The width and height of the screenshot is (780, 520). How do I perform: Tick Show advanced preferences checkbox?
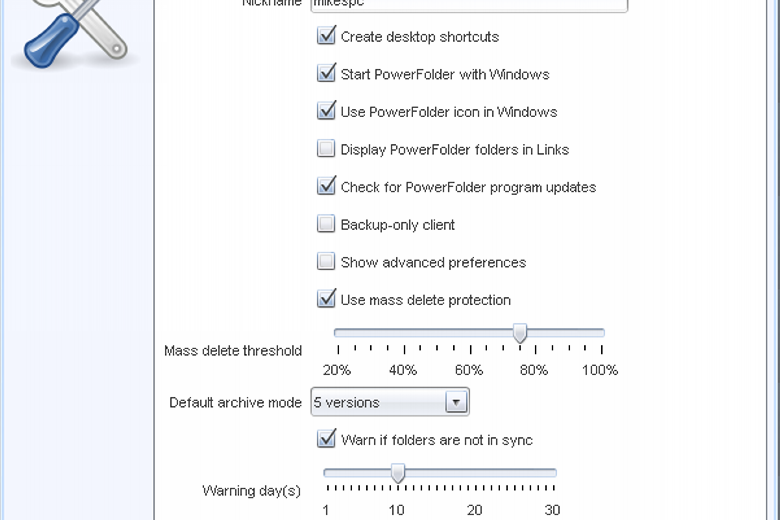[326, 261]
